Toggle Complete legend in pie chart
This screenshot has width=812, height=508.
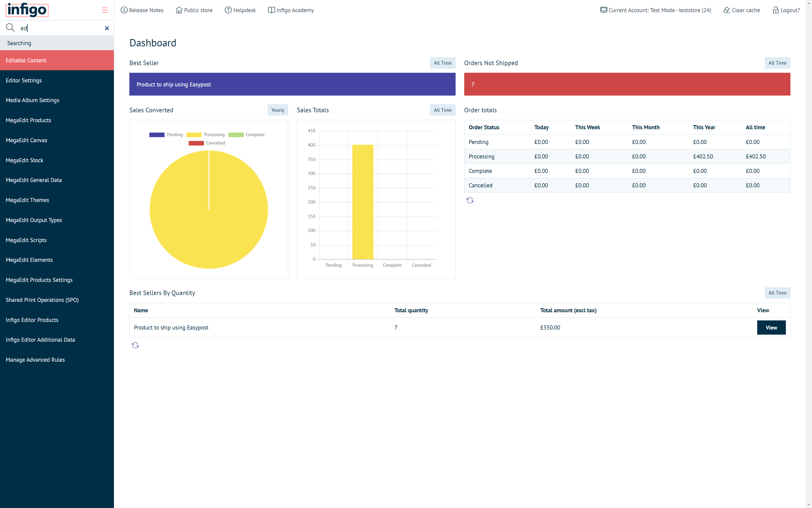tap(247, 135)
